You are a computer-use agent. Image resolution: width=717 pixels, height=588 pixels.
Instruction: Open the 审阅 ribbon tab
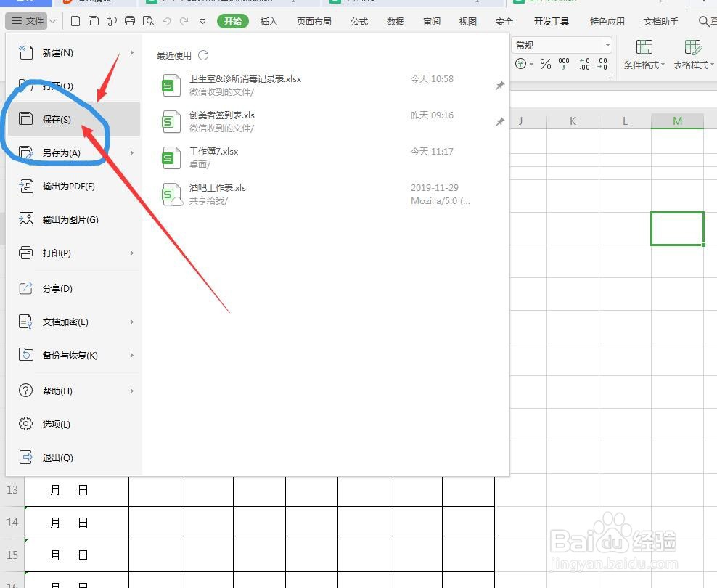(432, 22)
